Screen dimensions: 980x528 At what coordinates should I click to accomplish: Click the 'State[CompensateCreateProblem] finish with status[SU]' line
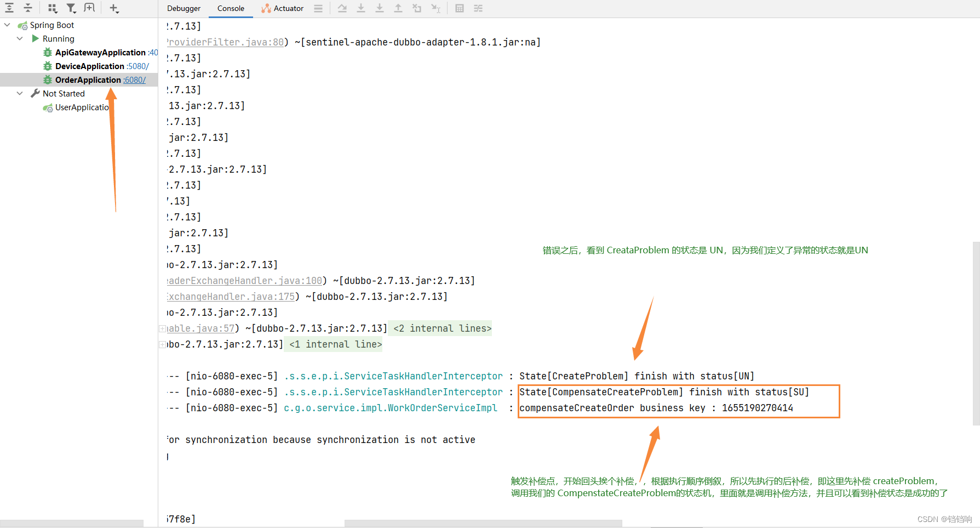[x=664, y=392]
